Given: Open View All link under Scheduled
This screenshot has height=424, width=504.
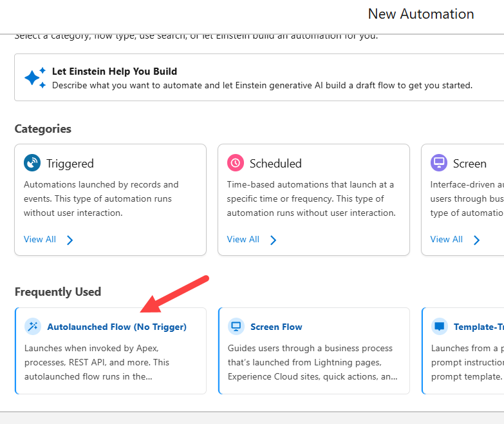Looking at the screenshot, I should [x=243, y=240].
